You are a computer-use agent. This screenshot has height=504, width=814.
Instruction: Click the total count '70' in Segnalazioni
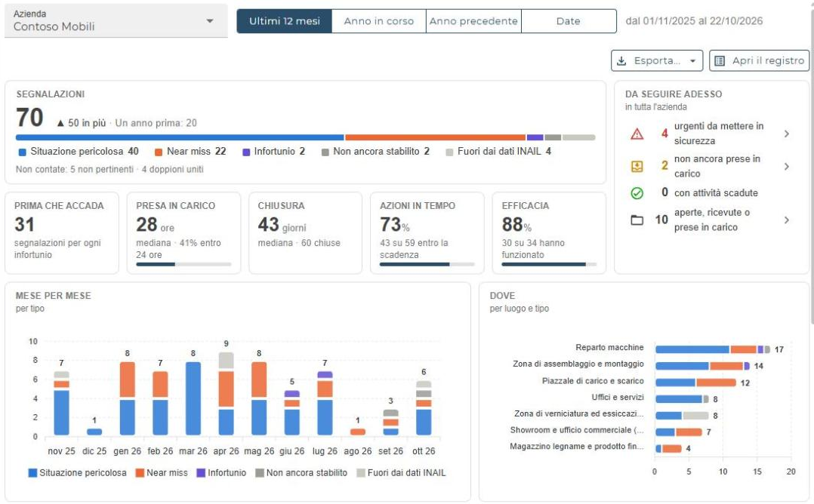click(29, 118)
